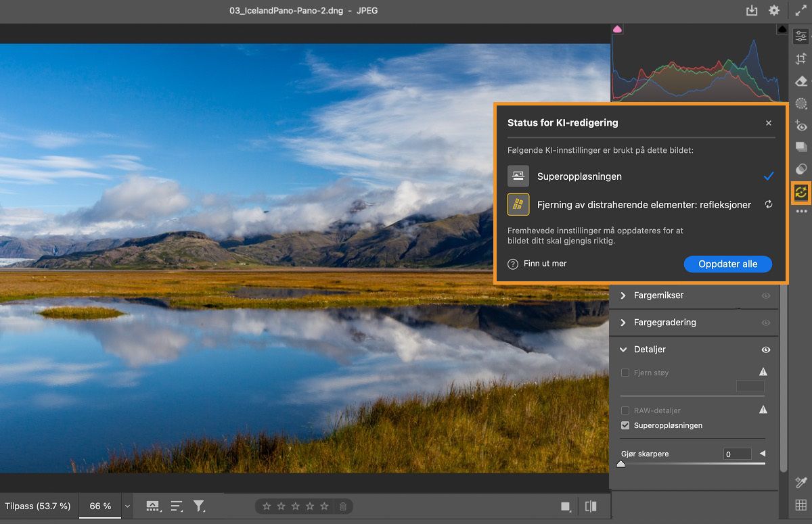812x524 pixels.
Task: Click the Tilpass (53.7 %) zoom button
Action: click(38, 506)
